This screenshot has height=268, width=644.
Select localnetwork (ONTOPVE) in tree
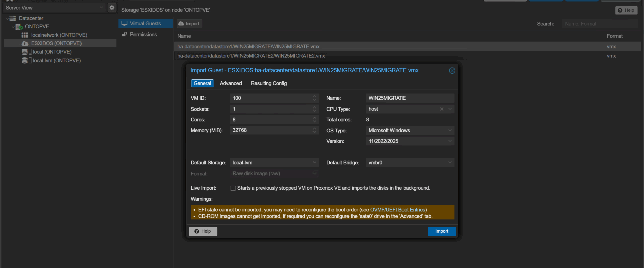click(x=59, y=35)
